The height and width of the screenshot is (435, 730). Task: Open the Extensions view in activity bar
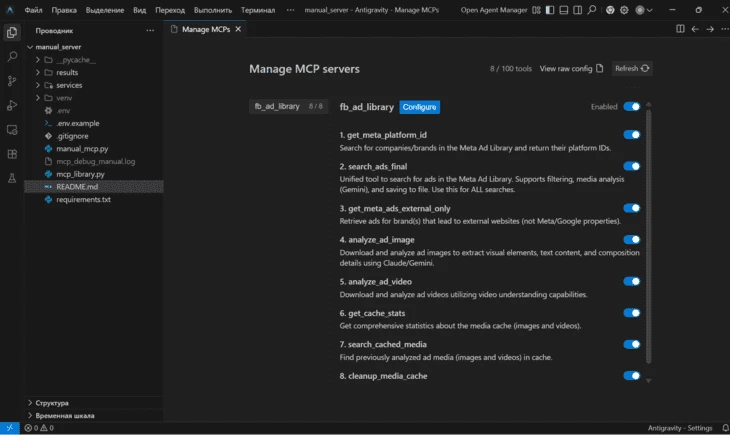point(12,154)
